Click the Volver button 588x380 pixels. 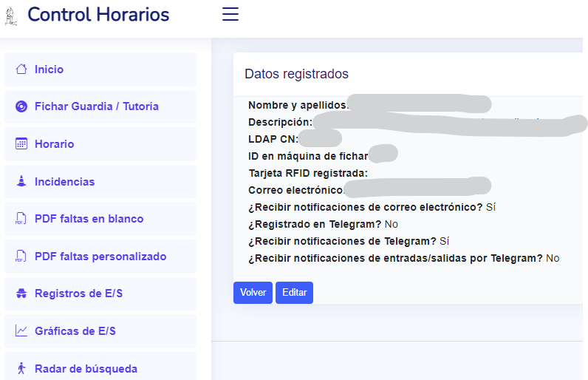253,293
